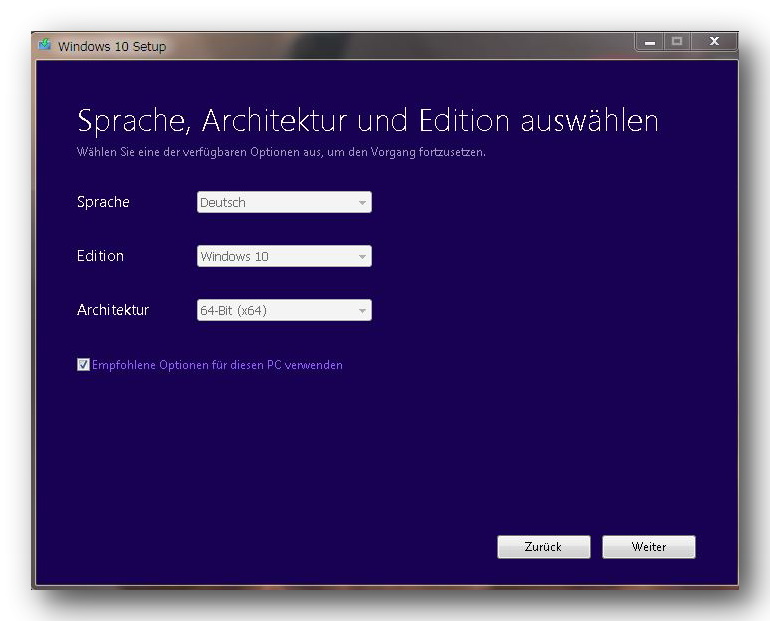The width and height of the screenshot is (770, 621).
Task: Close the Windows 10 Setup window
Action: (714, 42)
